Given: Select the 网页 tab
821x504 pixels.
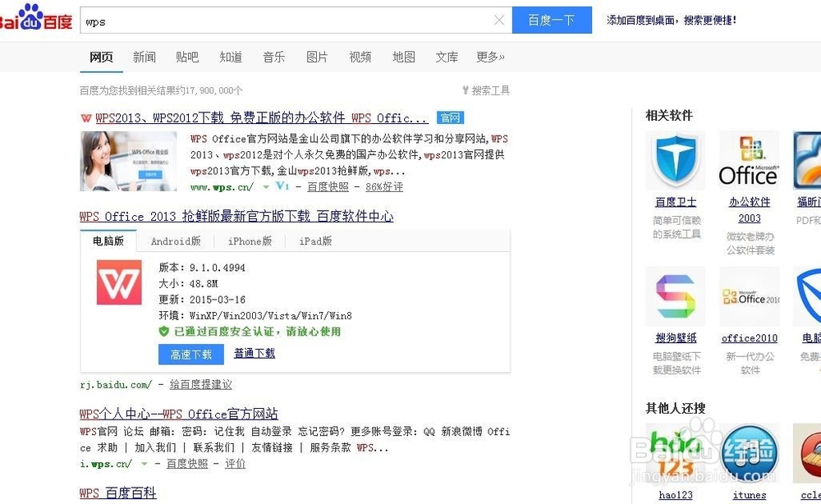Looking at the screenshot, I should (101, 57).
